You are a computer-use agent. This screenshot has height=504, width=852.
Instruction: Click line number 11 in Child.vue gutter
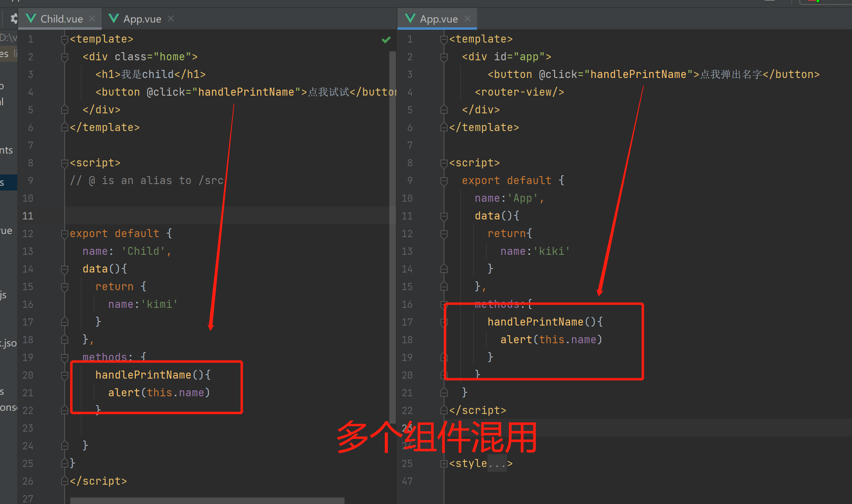coord(28,216)
